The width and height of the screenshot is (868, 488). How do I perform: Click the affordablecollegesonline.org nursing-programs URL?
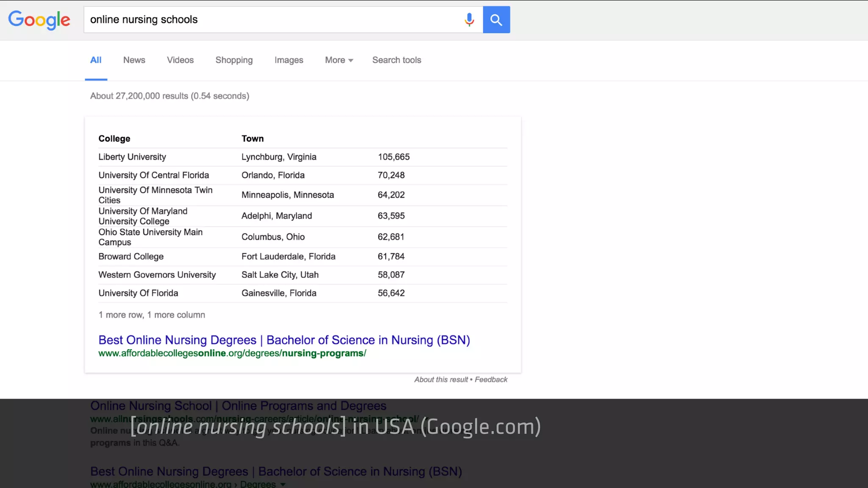click(x=232, y=353)
